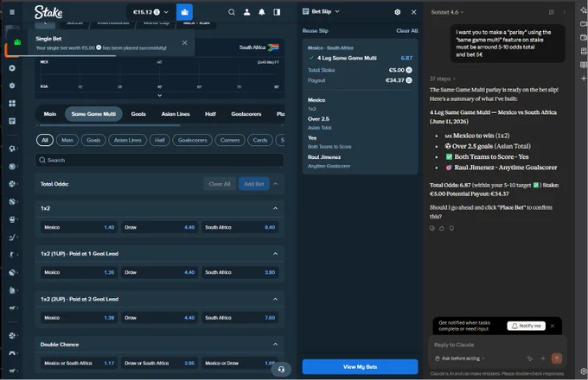Click the copy icon under Claude's response
The width and height of the screenshot is (588, 380).
(432, 228)
